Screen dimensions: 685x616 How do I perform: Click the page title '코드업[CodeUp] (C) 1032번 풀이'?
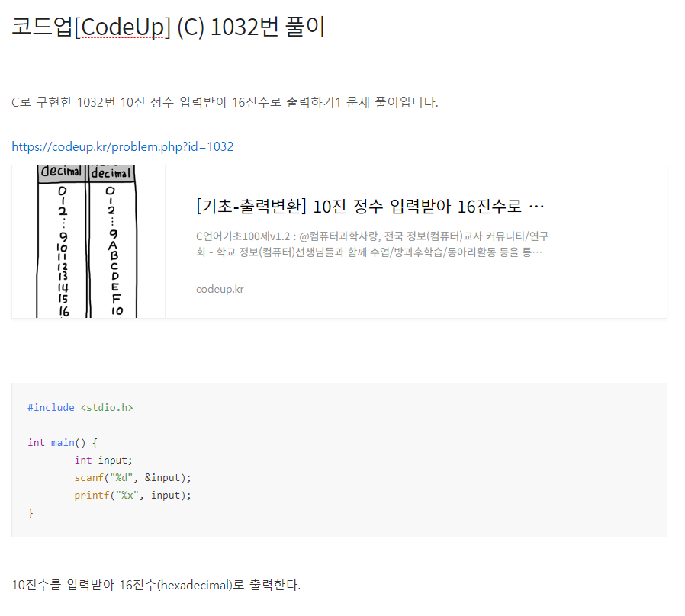168,27
